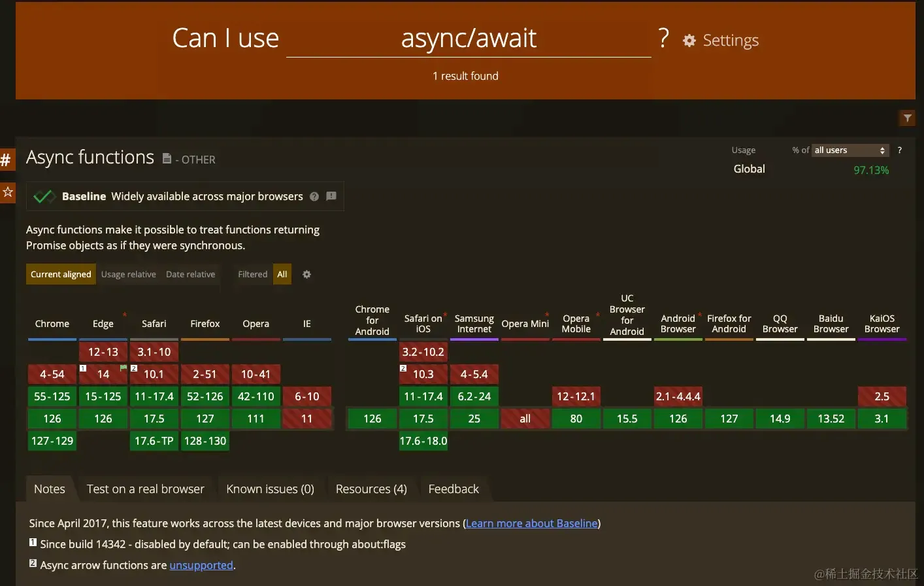Viewport: 924px width, 586px height.
Task: Follow the unsupported link
Action: click(x=201, y=565)
